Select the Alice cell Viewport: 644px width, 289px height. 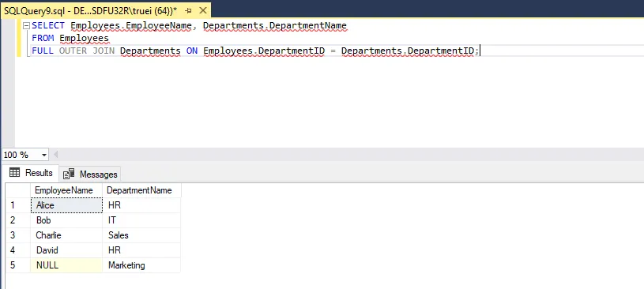pos(66,205)
